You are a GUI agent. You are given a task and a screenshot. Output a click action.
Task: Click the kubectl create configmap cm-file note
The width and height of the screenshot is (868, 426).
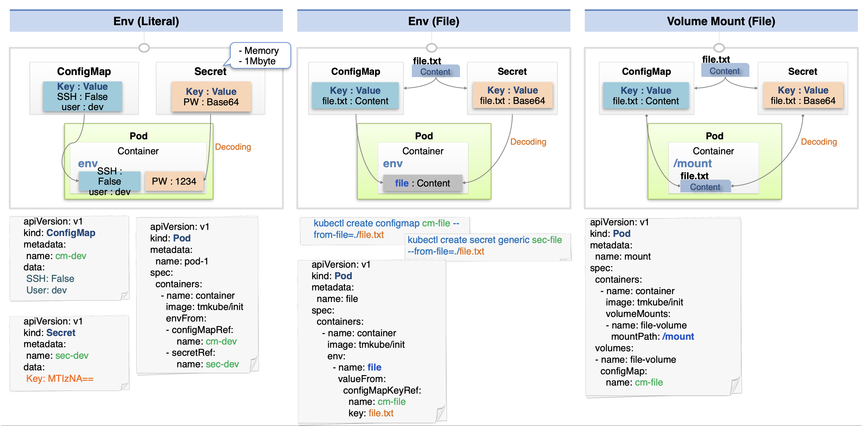coord(384,231)
